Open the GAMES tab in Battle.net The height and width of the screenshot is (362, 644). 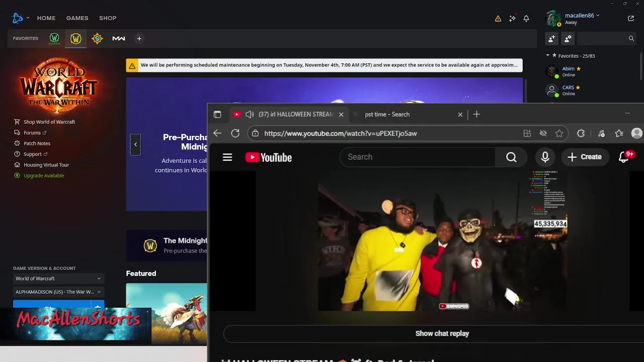click(77, 18)
